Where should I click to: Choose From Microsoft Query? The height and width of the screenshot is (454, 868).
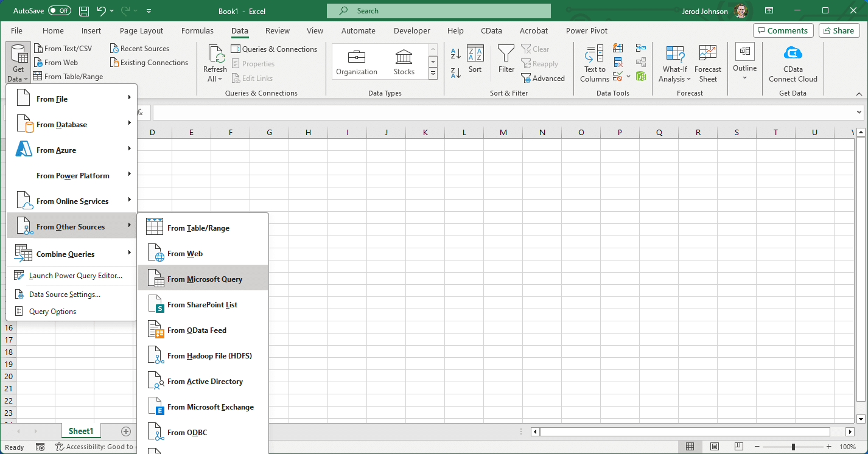click(x=203, y=279)
